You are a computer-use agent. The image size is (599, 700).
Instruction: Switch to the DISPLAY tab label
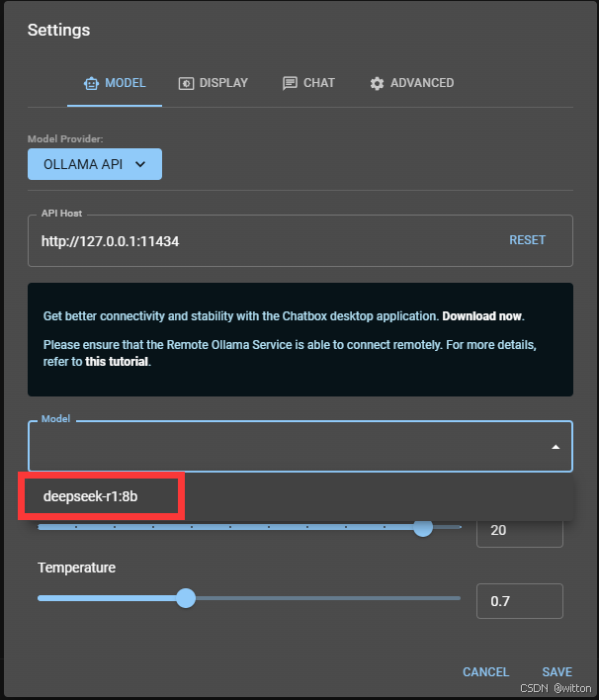223,83
